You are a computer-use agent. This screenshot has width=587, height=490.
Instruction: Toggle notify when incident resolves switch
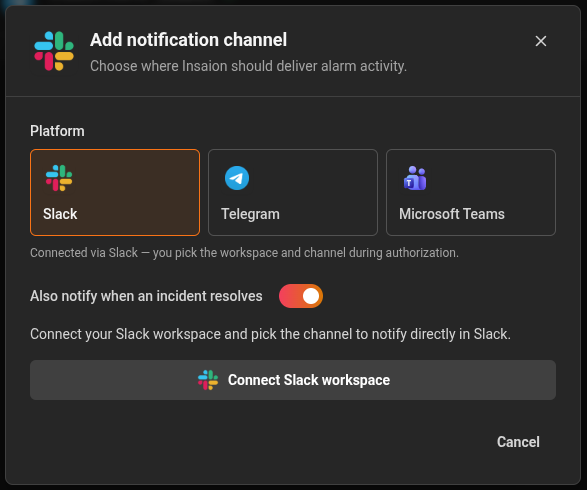coord(301,296)
